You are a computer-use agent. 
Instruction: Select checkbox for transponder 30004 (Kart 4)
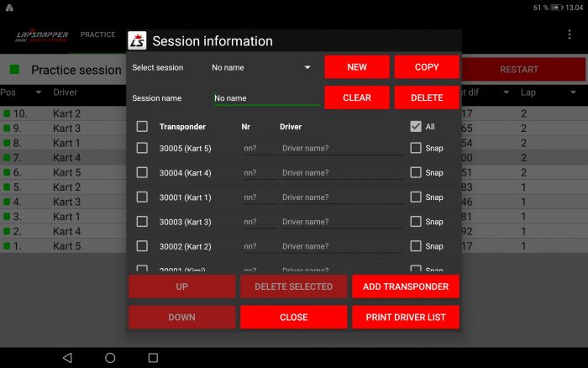tap(142, 172)
